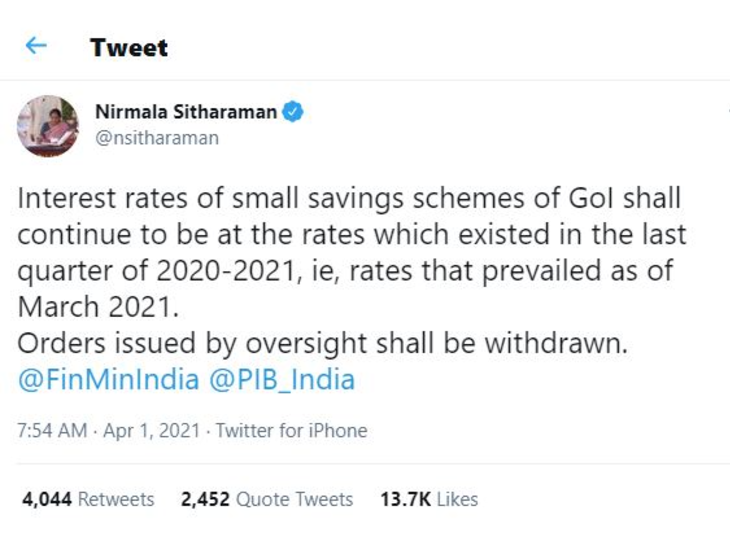Click the blue verified badge icon
Screen dimensions: 730x548
click(x=292, y=112)
